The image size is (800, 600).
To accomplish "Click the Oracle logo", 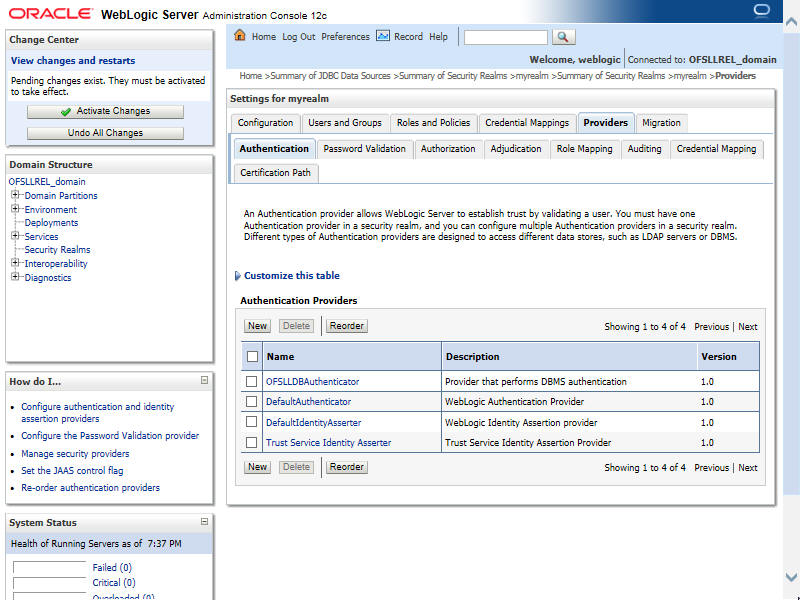I will tap(51, 14).
